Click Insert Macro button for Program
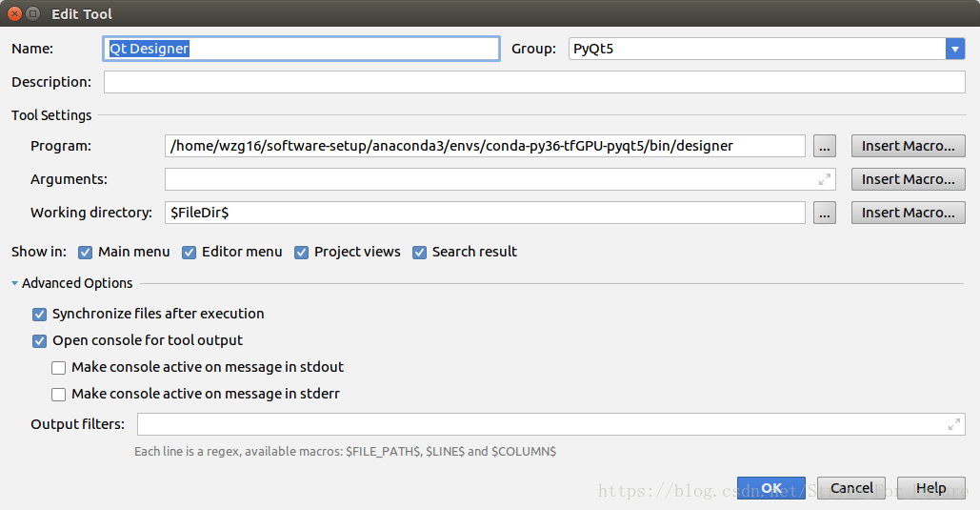The height and width of the screenshot is (510, 980). [909, 146]
